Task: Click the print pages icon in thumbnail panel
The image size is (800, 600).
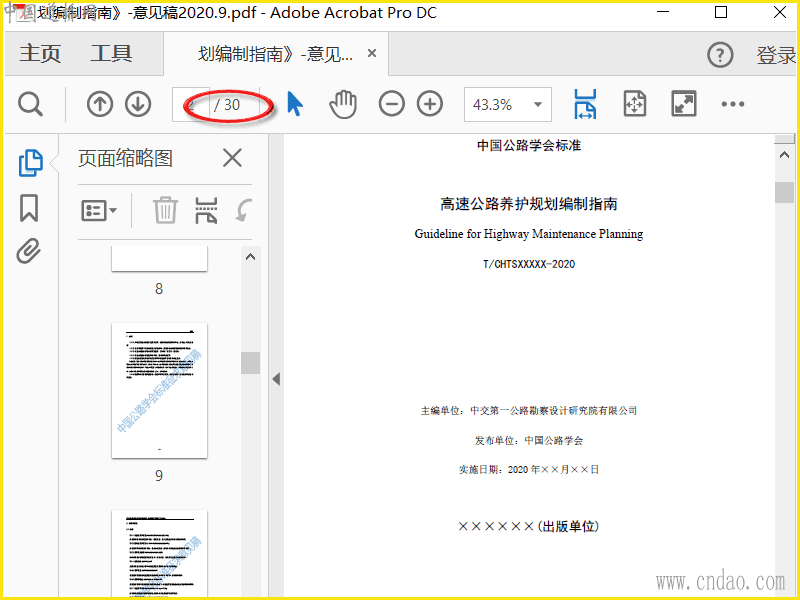Action: coord(206,210)
